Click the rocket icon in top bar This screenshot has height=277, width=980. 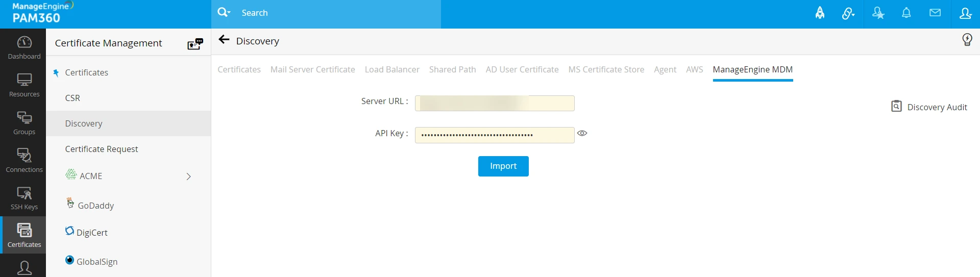(x=820, y=13)
